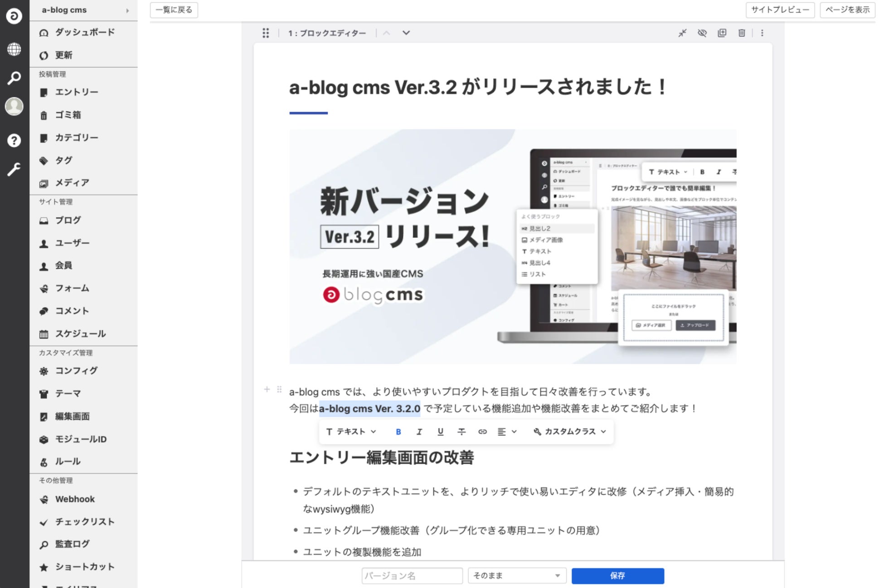The height and width of the screenshot is (588, 884).
Task: Open text alignment dropdown
Action: pyautogui.click(x=507, y=432)
